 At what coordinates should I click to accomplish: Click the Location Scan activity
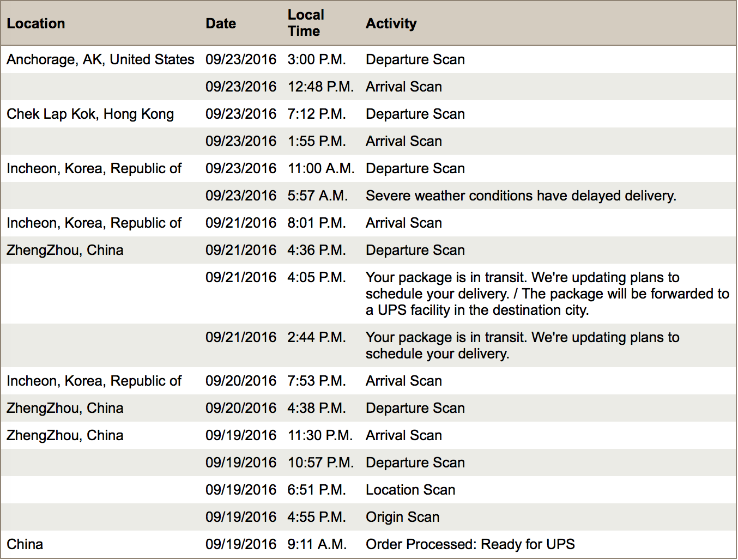coord(410,490)
